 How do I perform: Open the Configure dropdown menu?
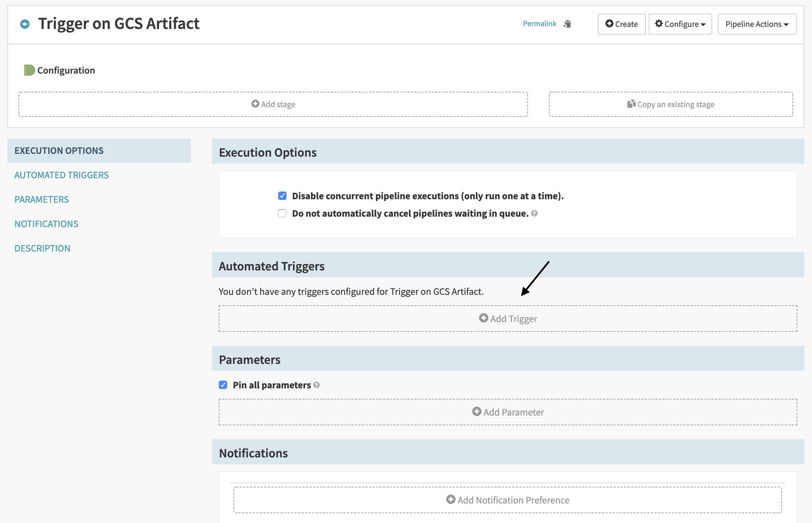pos(680,24)
